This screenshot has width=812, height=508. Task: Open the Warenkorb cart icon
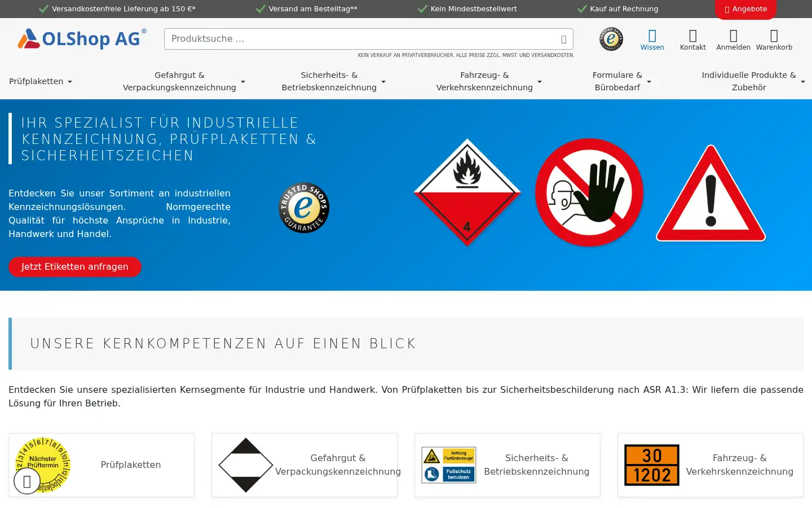[x=774, y=36]
